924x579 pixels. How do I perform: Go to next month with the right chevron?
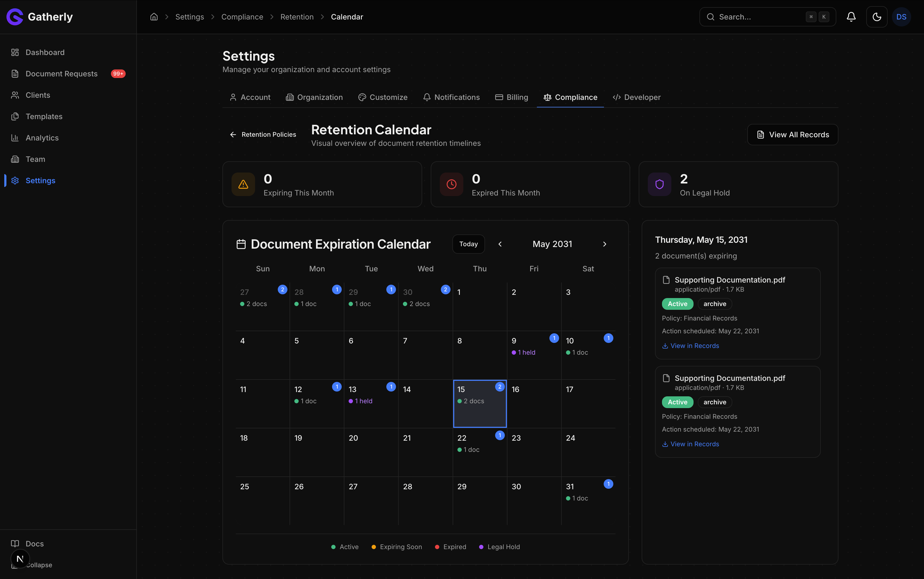(x=605, y=244)
